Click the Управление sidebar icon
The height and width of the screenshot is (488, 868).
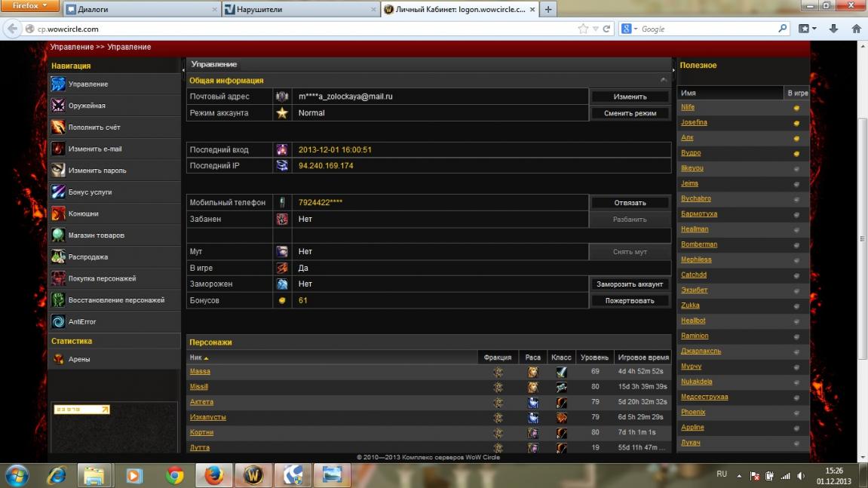[x=58, y=84]
